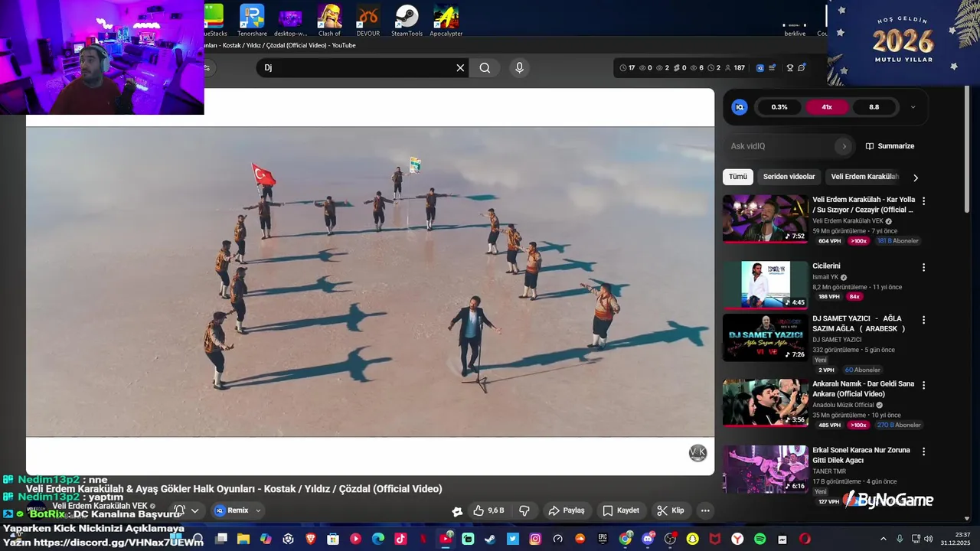The width and height of the screenshot is (980, 551).
Task: Open Cicilerini video thumbnail
Action: pos(765,285)
